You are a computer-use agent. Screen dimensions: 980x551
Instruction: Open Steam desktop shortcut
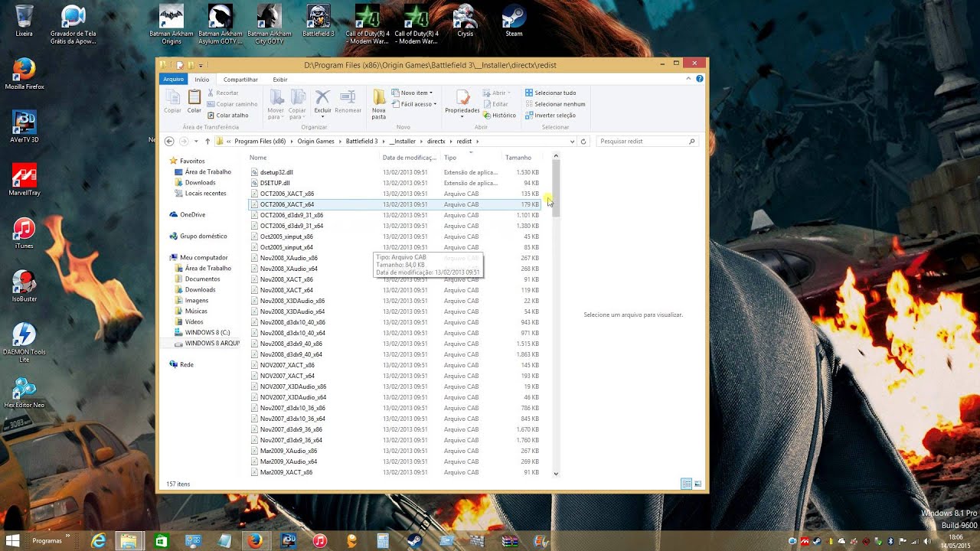[514, 21]
